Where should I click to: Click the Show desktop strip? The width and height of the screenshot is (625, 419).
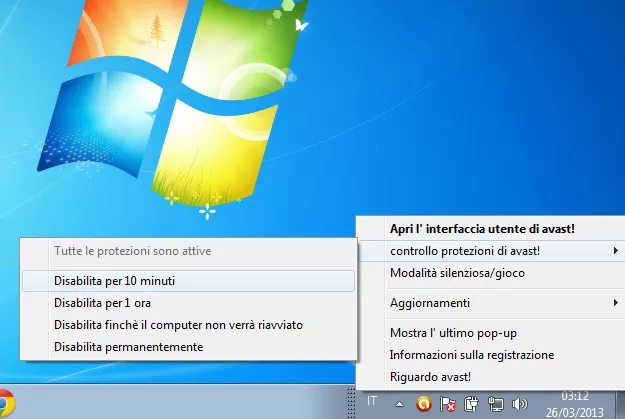[x=620, y=404]
